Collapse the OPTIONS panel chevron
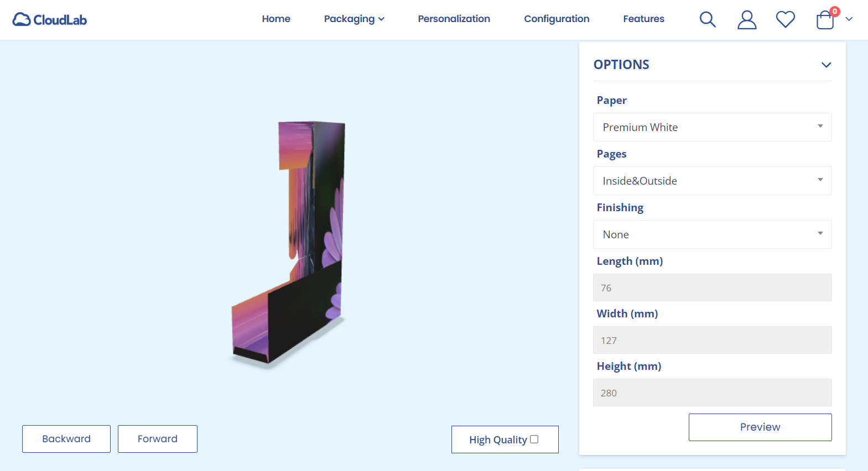 (x=827, y=65)
